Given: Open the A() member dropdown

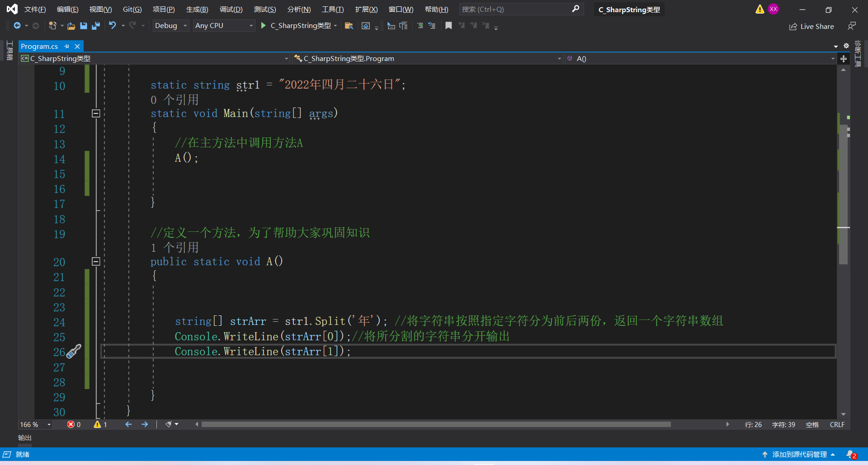Looking at the screenshot, I should pos(701,59).
